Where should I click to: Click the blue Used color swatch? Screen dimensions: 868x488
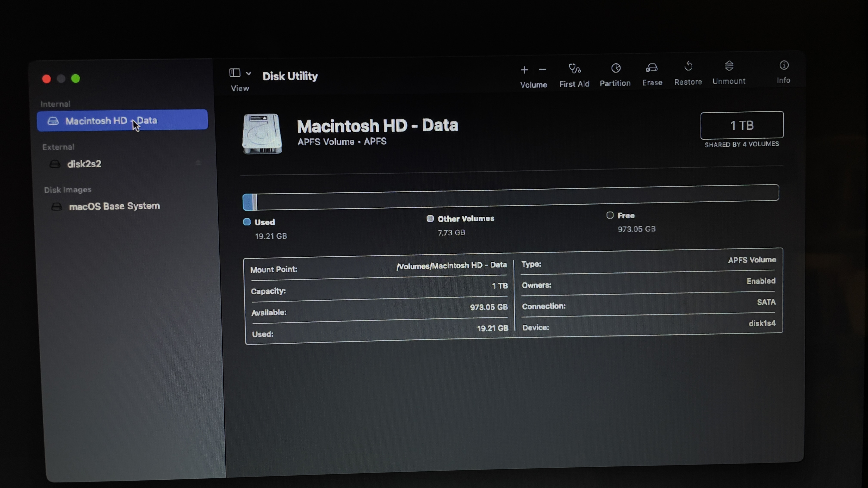point(247,222)
